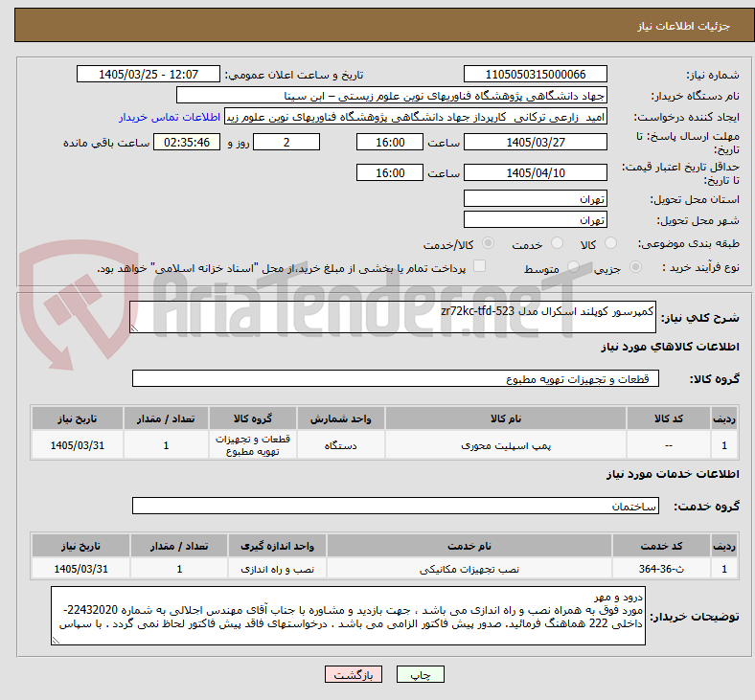Click the remaining time 02:35:46 field
Viewport: 755px width, 700px height.
click(x=187, y=143)
